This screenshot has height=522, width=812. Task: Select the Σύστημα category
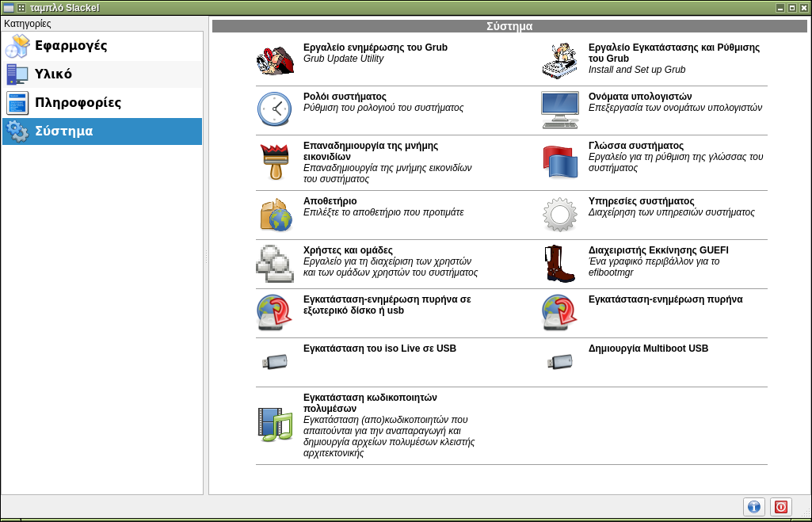pos(63,131)
